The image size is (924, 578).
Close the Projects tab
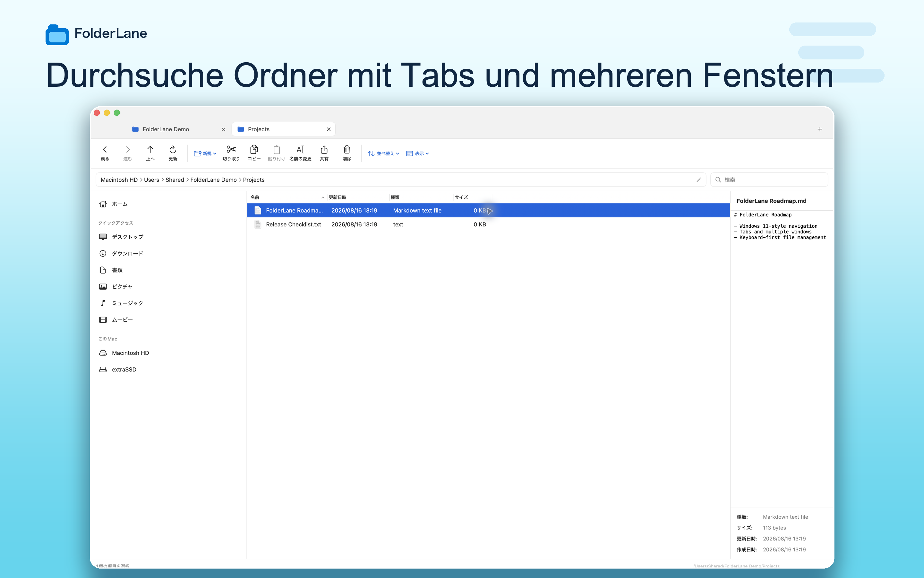tap(329, 129)
